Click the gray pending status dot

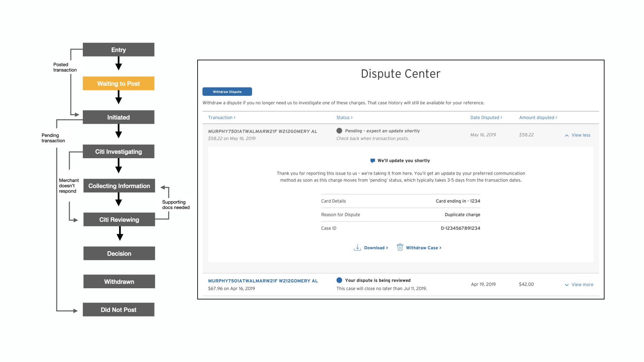pos(339,131)
